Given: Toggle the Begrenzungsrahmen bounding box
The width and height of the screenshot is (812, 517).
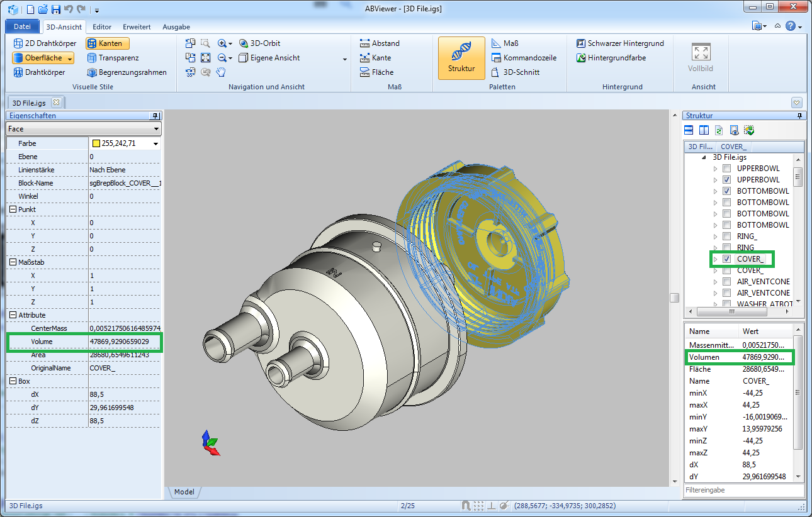Looking at the screenshot, I should (x=127, y=72).
